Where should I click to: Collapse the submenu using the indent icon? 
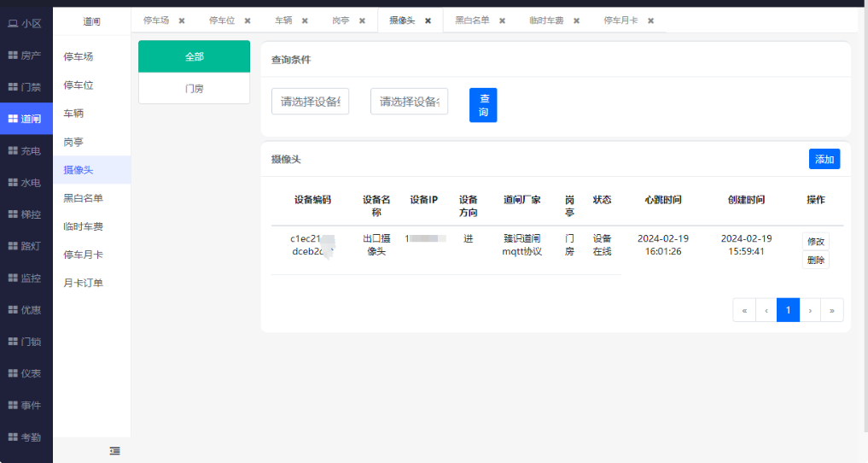[114, 450]
